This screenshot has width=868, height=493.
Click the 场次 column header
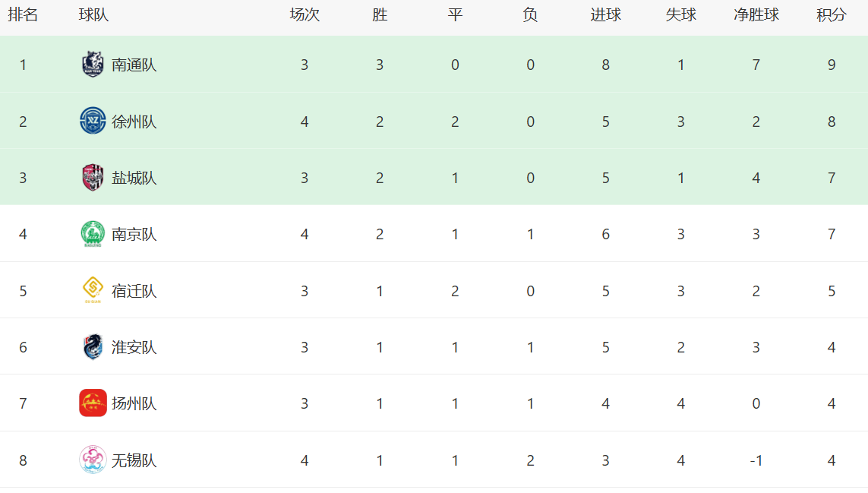tap(305, 15)
